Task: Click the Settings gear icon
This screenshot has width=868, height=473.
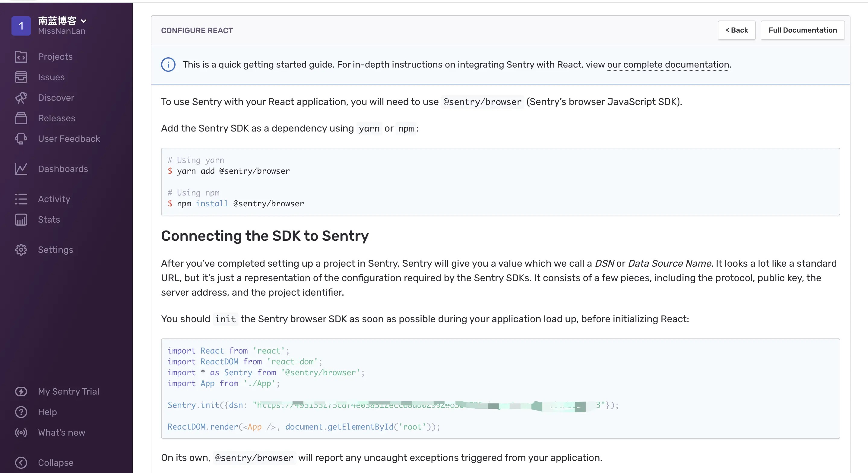Action: [x=21, y=250]
